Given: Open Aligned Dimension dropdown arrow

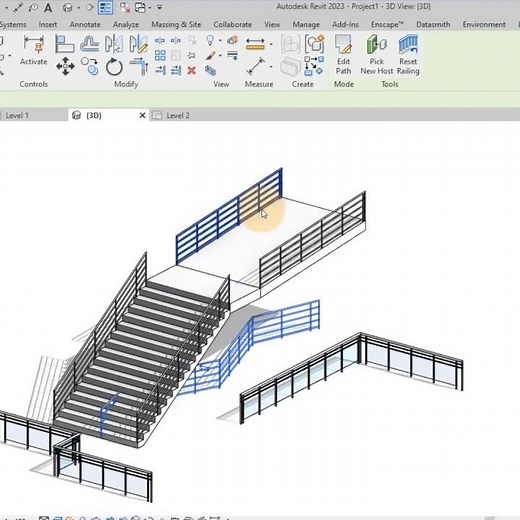Looking at the screenshot, I should pos(271,67).
